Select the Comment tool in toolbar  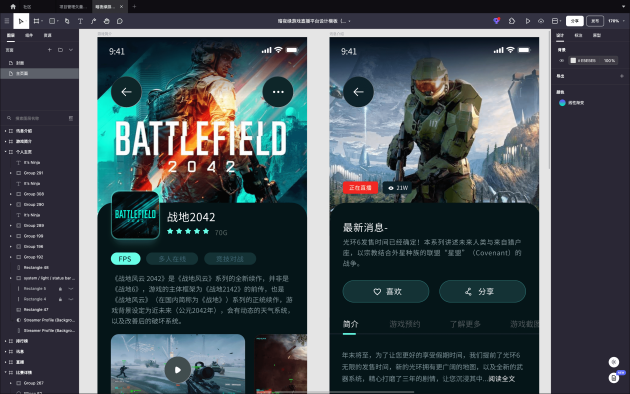120,21
